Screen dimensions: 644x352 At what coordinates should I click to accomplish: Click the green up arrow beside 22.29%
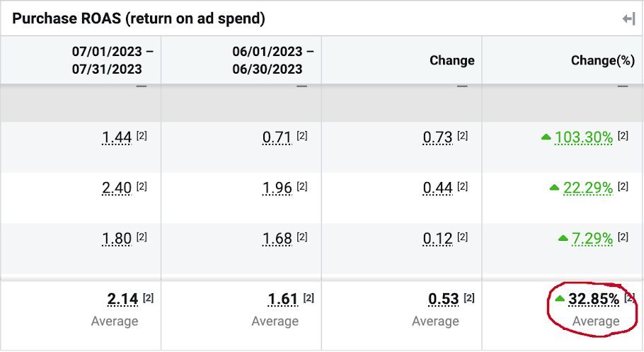[x=554, y=188]
